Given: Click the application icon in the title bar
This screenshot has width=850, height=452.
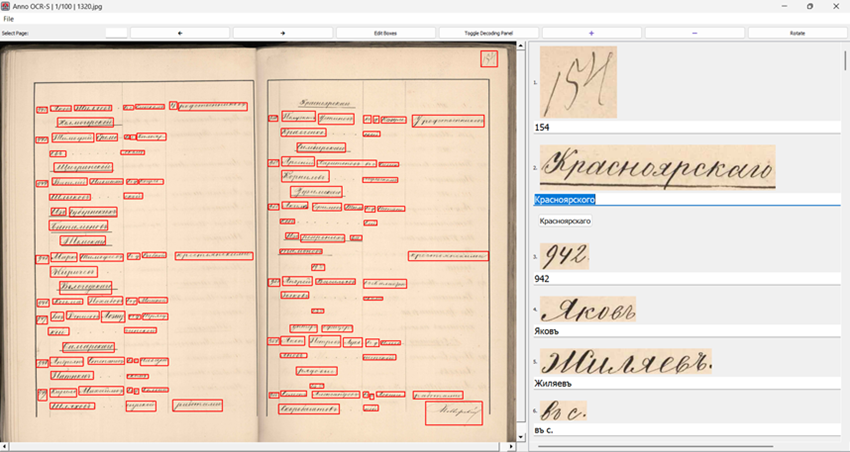Looking at the screenshot, I should 7,6.
